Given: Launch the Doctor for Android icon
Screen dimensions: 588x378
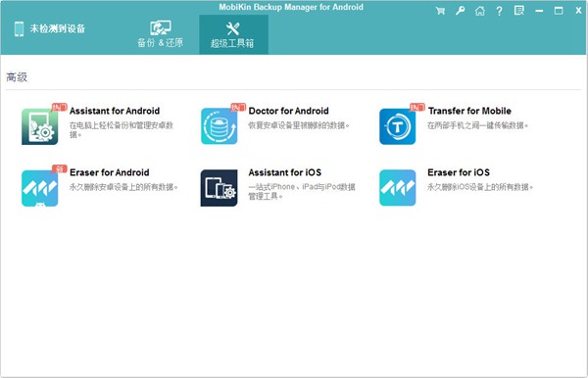Looking at the screenshot, I should 219,126.
